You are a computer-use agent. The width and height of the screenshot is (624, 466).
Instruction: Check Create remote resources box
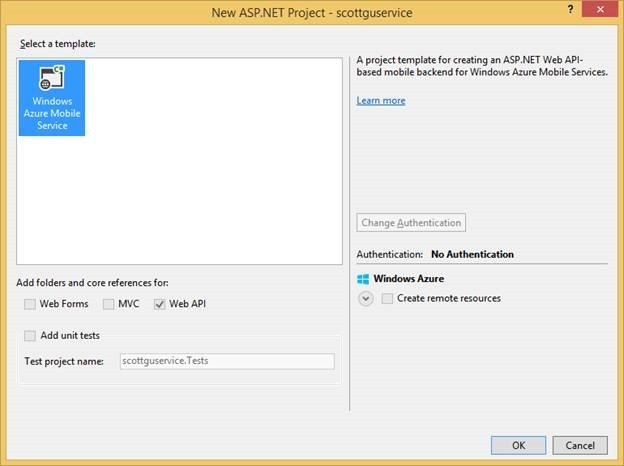(x=388, y=298)
